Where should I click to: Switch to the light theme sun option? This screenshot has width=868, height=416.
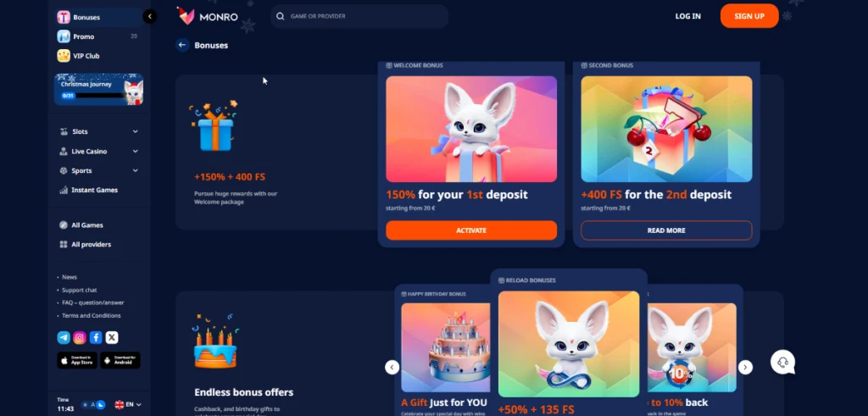coord(85,405)
